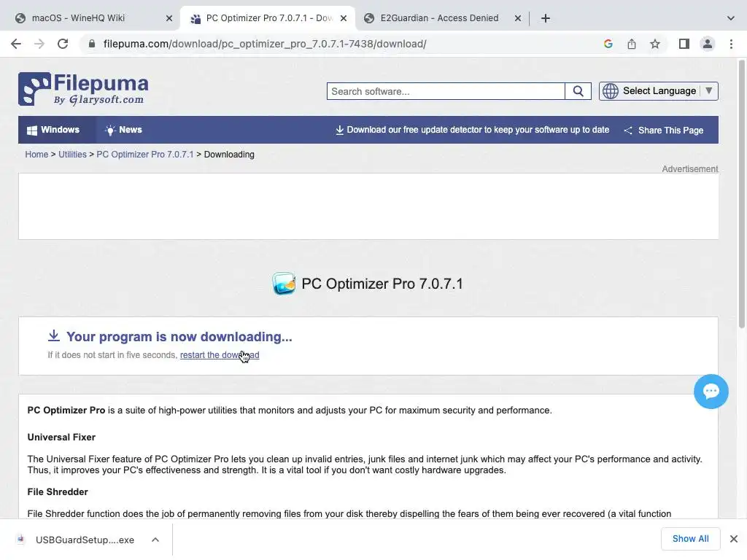Close the PC Optimizer Pro tab
The width and height of the screenshot is (747, 560).
click(344, 18)
